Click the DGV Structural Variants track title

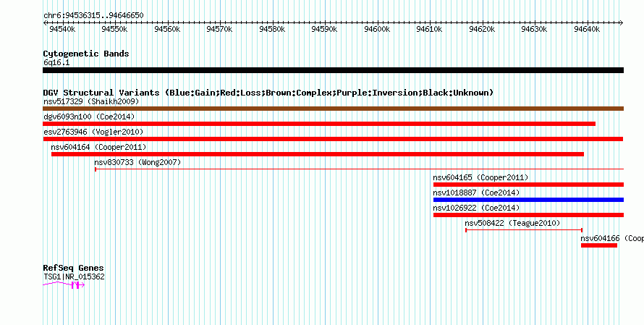point(268,93)
